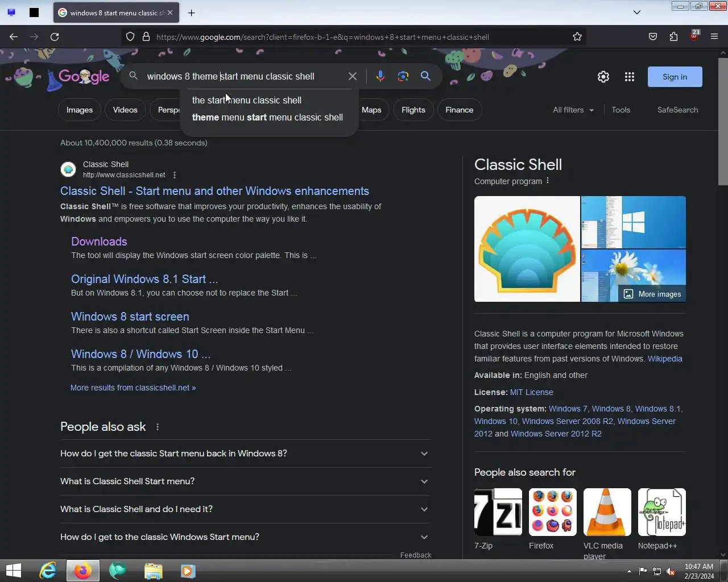Choose suggestion "theme menu start menu classic shell"
This screenshot has width=728, height=582.
[268, 117]
